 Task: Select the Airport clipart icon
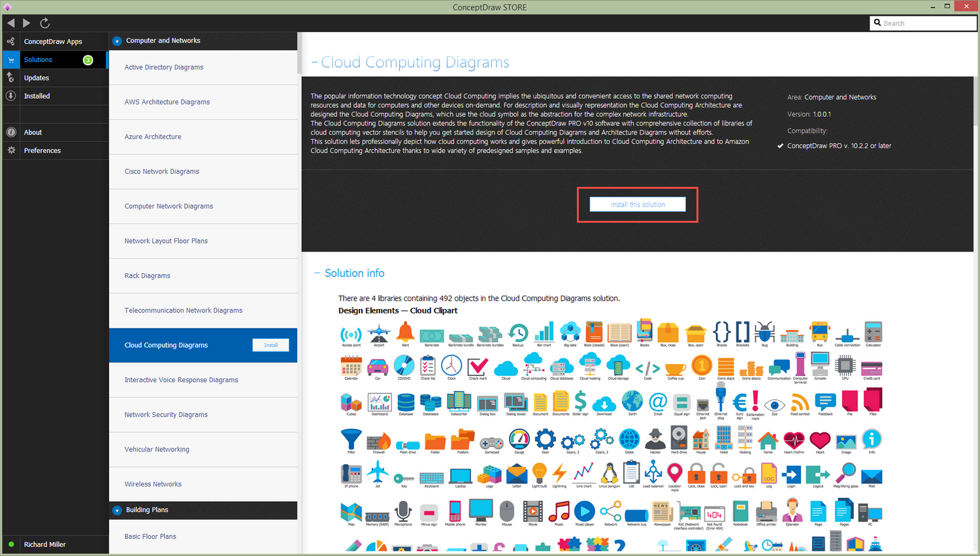[x=379, y=335]
